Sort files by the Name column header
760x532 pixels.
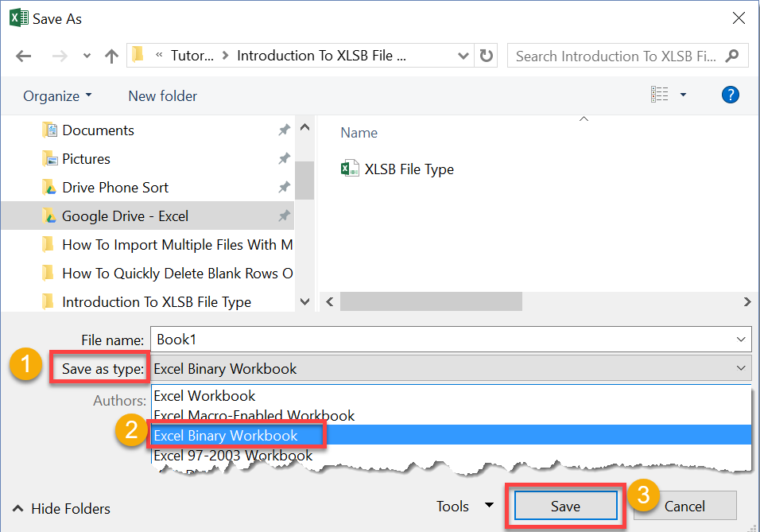(359, 132)
